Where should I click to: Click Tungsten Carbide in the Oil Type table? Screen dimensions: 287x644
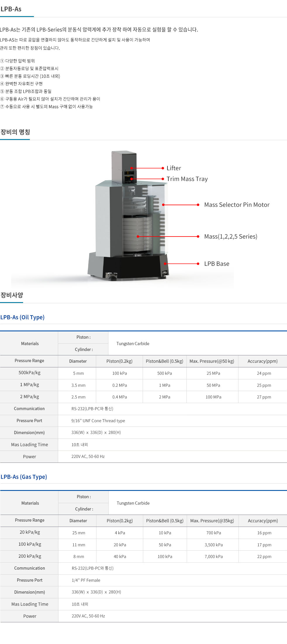coord(133,344)
